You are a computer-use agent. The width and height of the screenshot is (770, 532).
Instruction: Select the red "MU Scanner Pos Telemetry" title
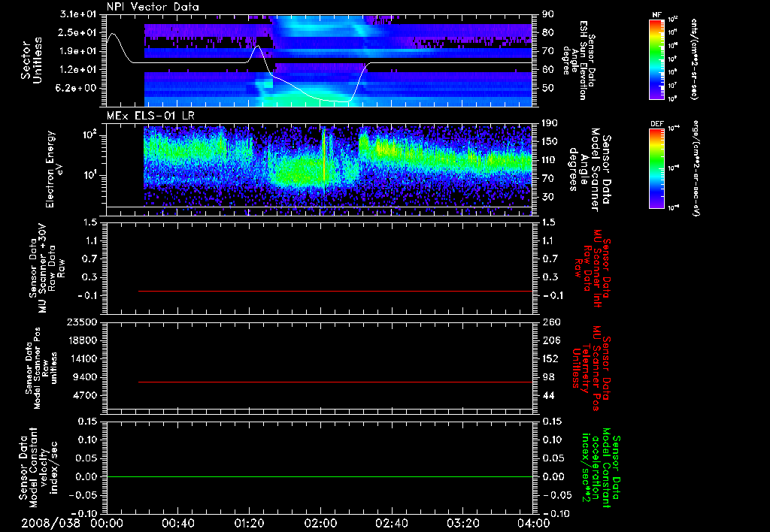point(591,368)
